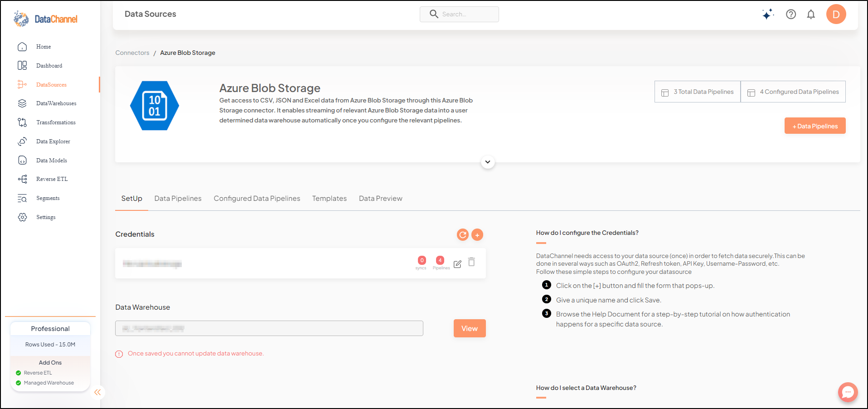
Task: Open the user avatar D menu
Action: (x=836, y=14)
